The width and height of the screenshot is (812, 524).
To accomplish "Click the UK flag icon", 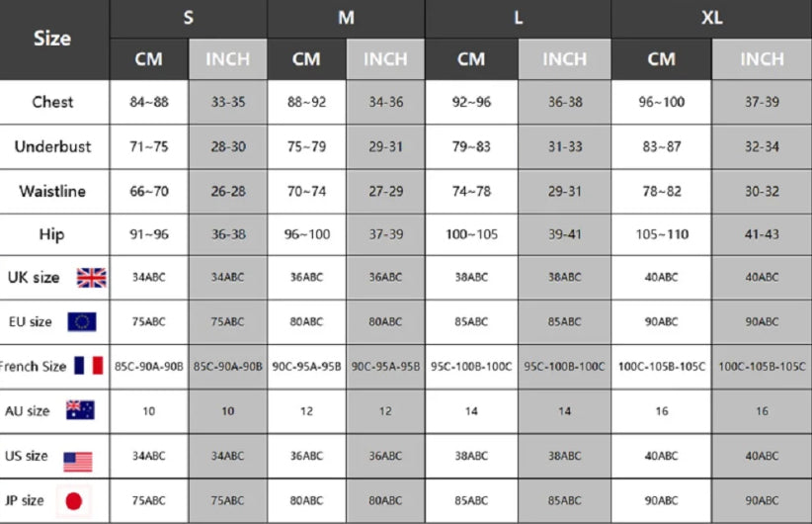I will [92, 278].
